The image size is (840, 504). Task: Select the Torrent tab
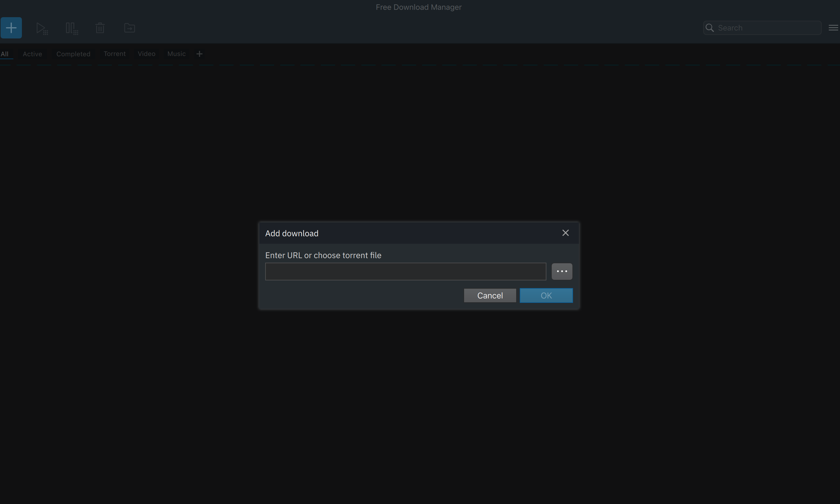tap(115, 54)
